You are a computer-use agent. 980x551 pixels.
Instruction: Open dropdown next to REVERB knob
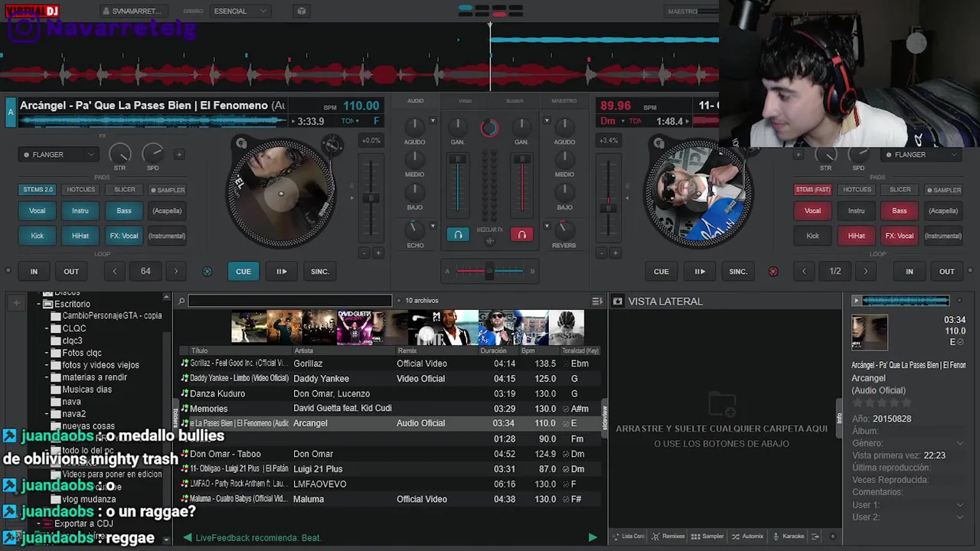[x=547, y=226]
